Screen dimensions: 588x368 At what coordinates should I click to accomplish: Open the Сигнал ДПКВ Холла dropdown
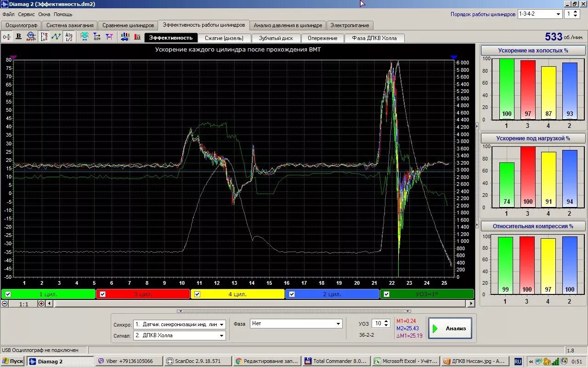(180, 335)
